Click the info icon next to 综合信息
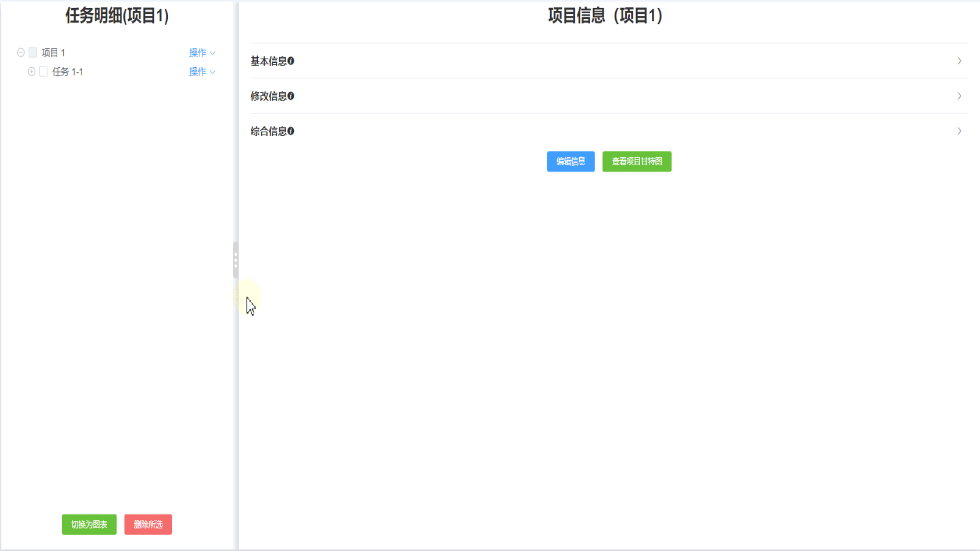Image resolution: width=980 pixels, height=551 pixels. click(291, 131)
